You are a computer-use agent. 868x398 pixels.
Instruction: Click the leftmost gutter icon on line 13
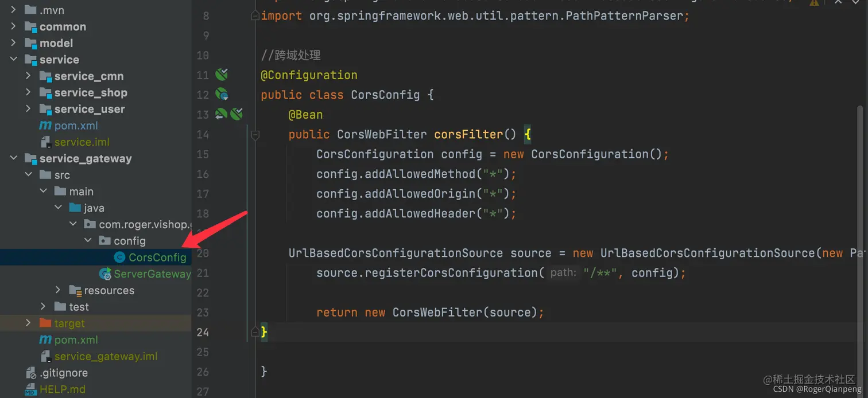[221, 114]
